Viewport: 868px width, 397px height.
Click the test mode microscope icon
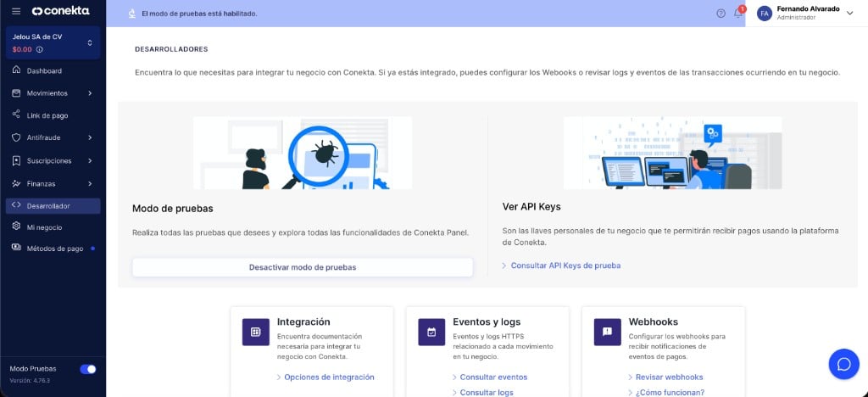(x=131, y=14)
